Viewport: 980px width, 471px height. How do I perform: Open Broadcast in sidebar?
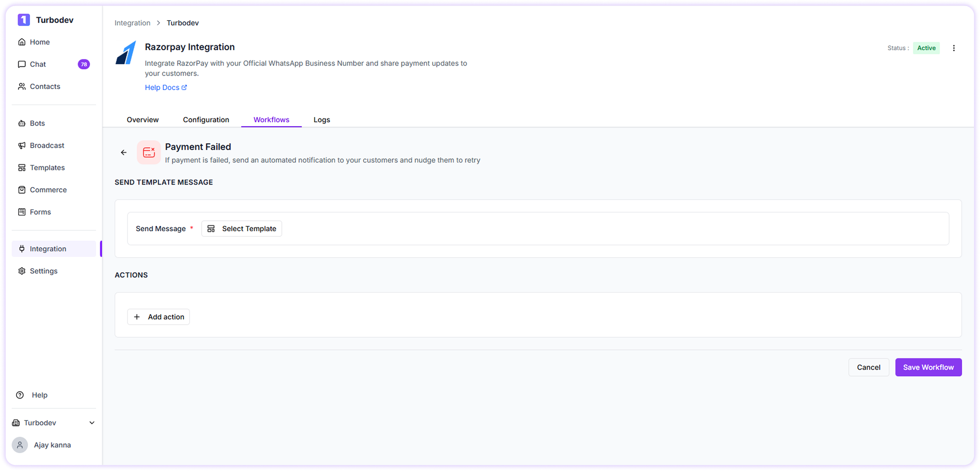[41, 145]
